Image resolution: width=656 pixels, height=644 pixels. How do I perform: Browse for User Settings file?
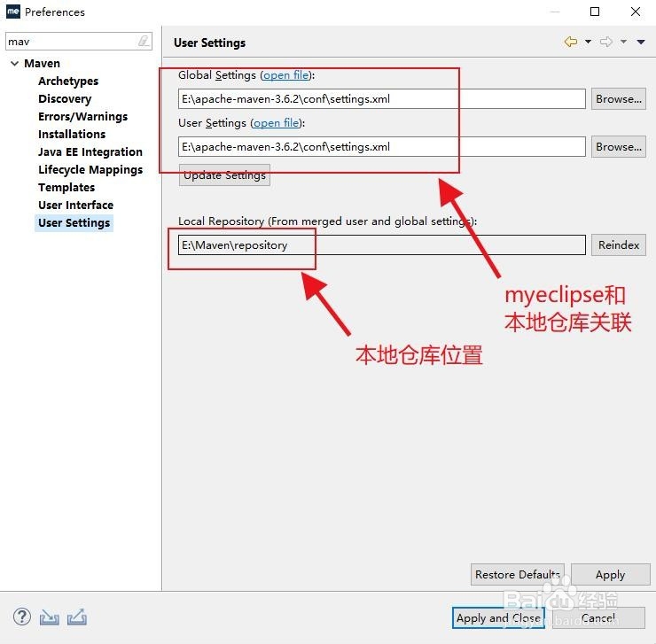tap(619, 147)
